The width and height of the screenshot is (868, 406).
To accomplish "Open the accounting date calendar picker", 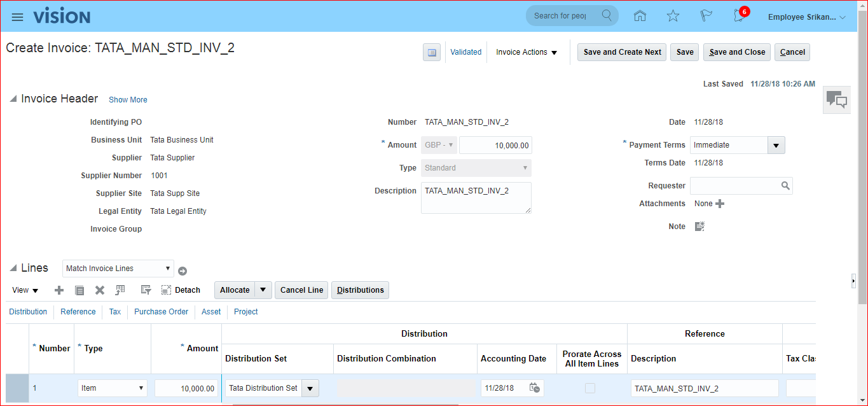I will click(x=535, y=388).
